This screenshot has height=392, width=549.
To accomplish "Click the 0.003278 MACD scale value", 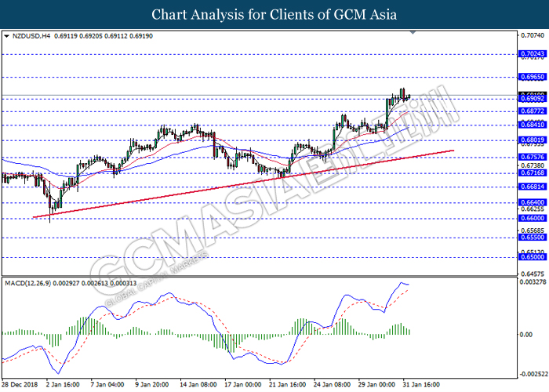I will tap(533, 281).
